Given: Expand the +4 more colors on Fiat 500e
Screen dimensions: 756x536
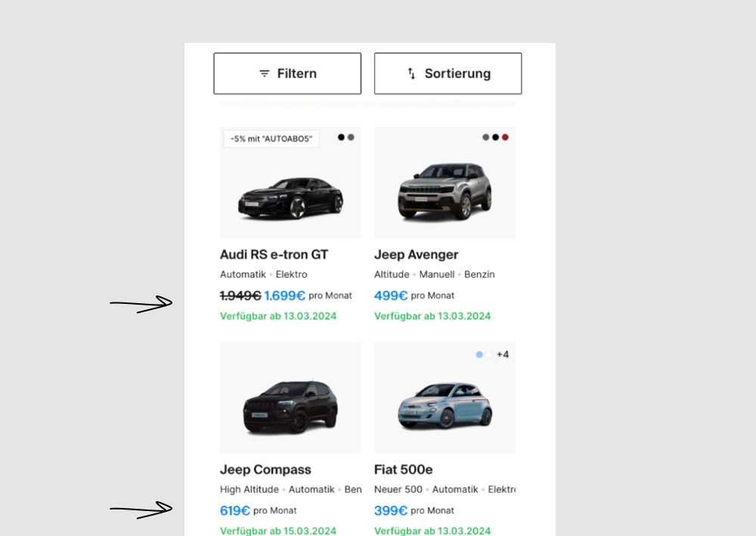Looking at the screenshot, I should pos(503,354).
